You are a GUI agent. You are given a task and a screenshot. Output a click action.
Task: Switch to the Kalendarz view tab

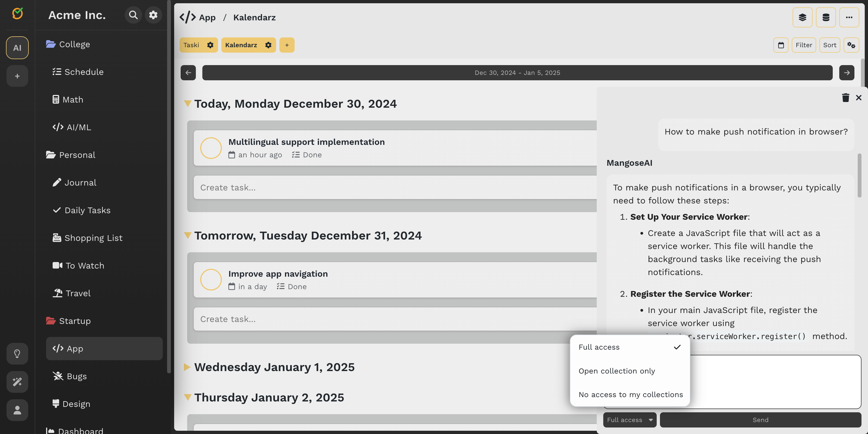[x=241, y=45]
